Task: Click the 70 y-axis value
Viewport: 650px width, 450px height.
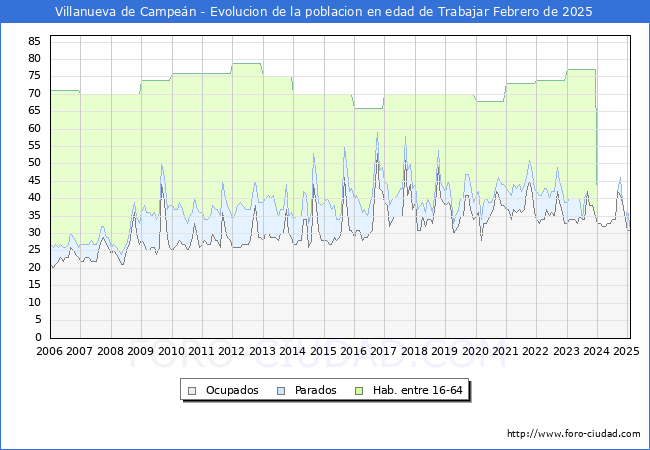Action: (34, 93)
